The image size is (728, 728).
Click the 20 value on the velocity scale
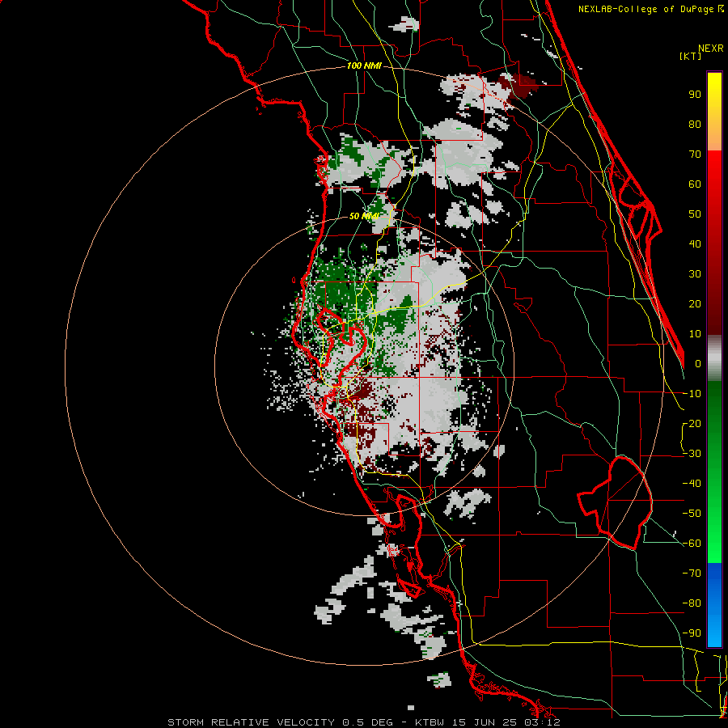[x=695, y=304]
